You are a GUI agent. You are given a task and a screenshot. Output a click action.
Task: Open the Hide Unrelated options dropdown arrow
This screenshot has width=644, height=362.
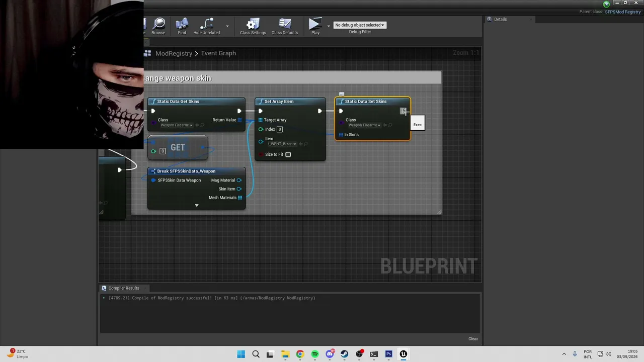pyautogui.click(x=227, y=26)
